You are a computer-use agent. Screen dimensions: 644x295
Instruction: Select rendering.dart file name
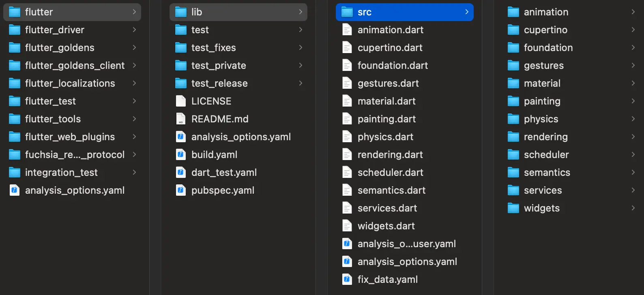pos(390,155)
